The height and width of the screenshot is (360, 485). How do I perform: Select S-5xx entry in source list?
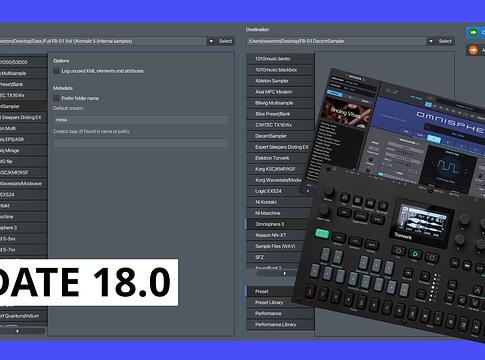coord(24,238)
